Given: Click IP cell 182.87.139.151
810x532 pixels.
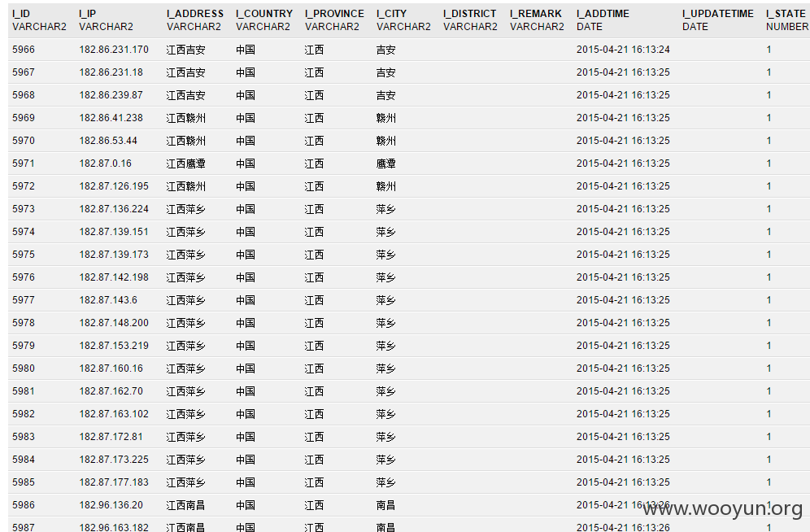Looking at the screenshot, I should (x=114, y=231).
